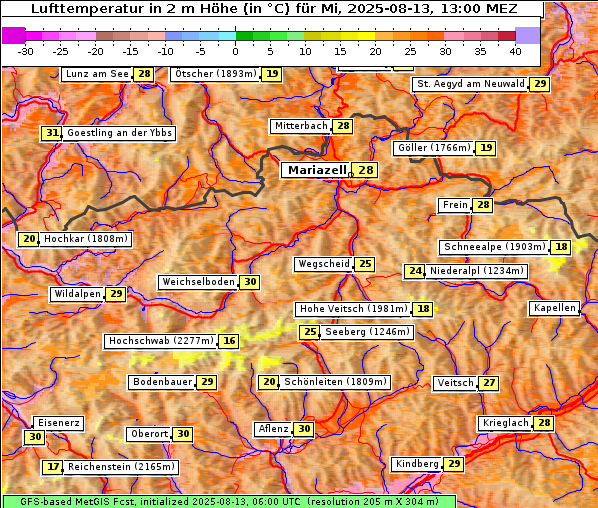Click the Mariazell station label

tap(316, 170)
